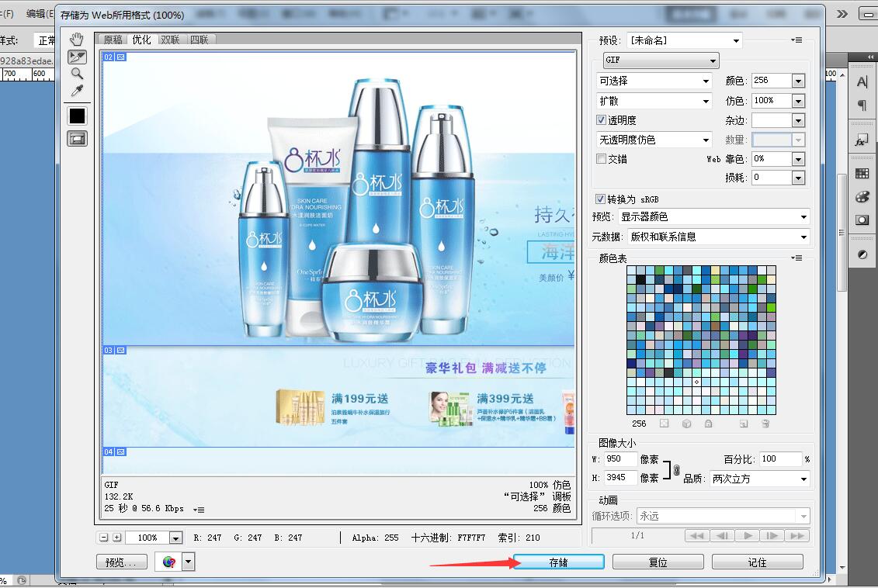Select the Hand tool in the dialog toolbar

[x=77, y=40]
